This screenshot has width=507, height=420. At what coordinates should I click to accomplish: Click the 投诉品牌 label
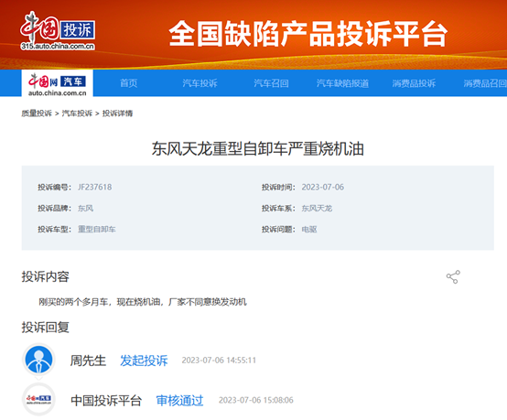tap(54, 209)
